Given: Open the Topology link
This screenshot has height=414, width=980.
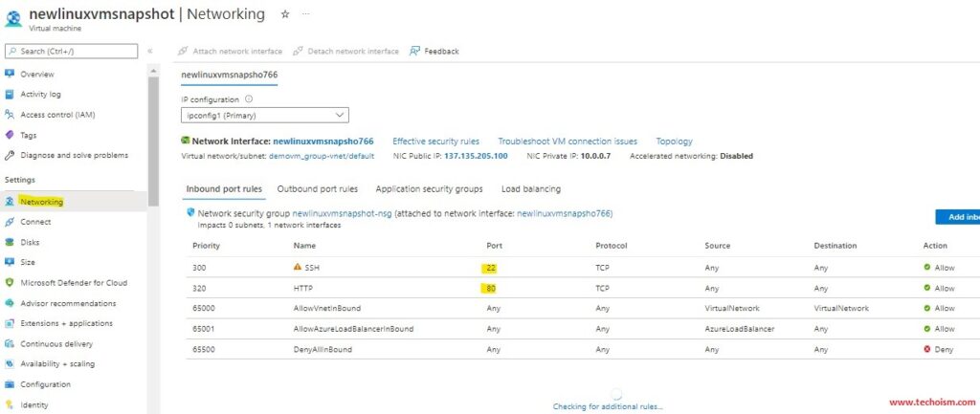Looking at the screenshot, I should [x=674, y=142].
